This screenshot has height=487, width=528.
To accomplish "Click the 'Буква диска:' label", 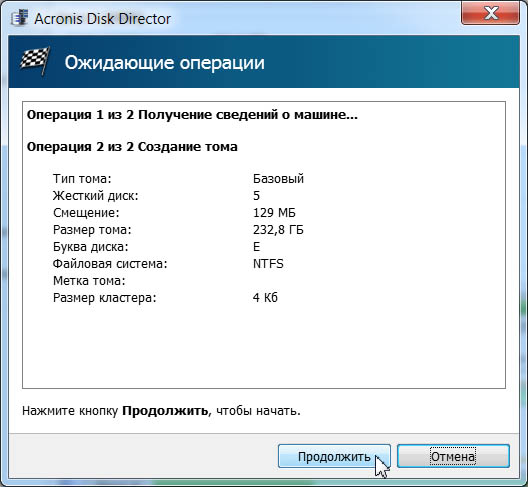I will [91, 247].
